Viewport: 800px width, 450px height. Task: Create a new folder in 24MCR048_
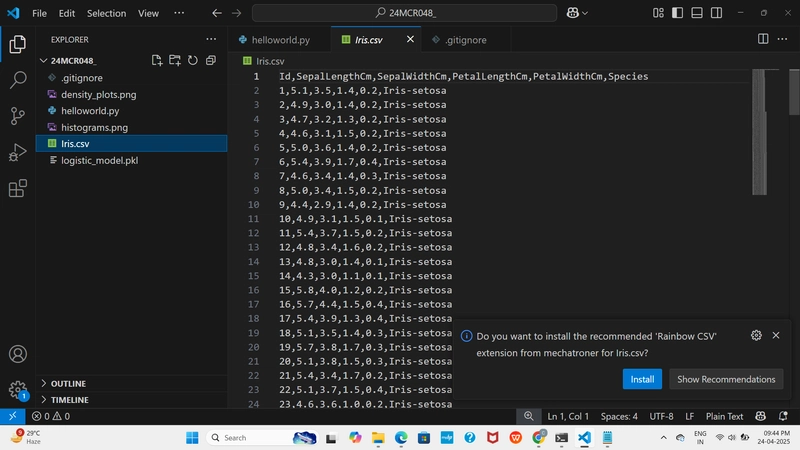click(175, 60)
